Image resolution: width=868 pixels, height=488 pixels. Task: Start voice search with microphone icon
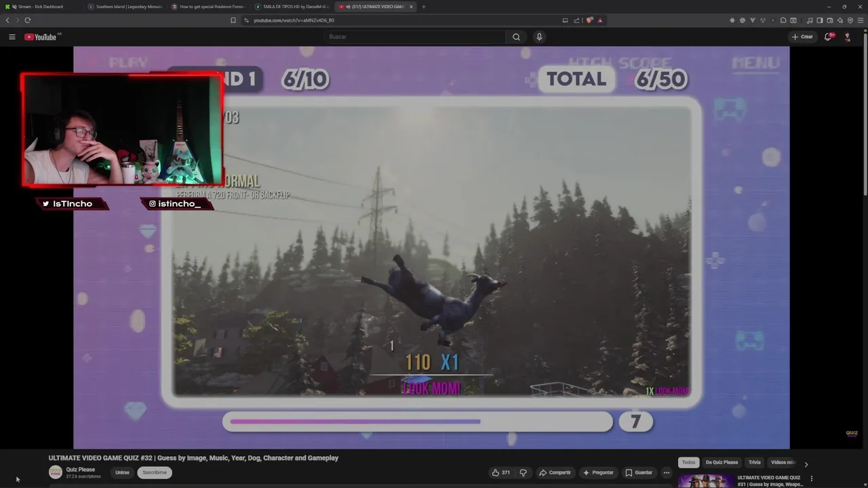(539, 37)
